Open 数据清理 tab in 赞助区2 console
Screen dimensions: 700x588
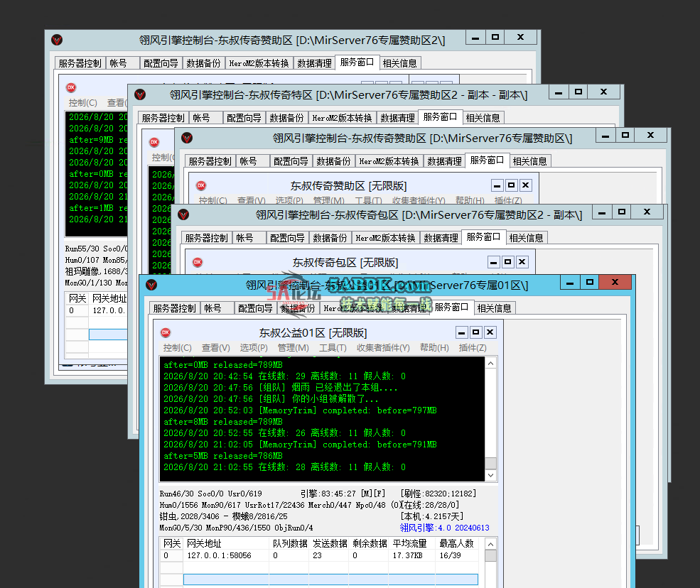click(314, 63)
